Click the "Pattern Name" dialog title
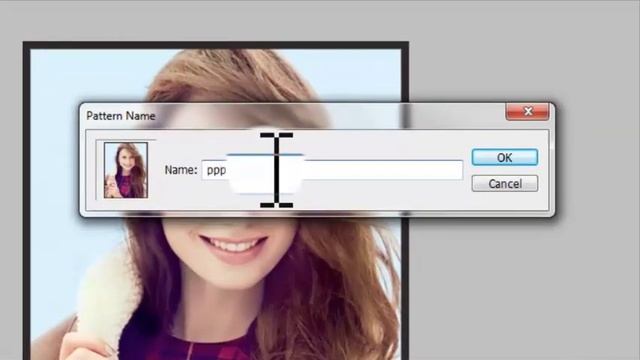 121,116
